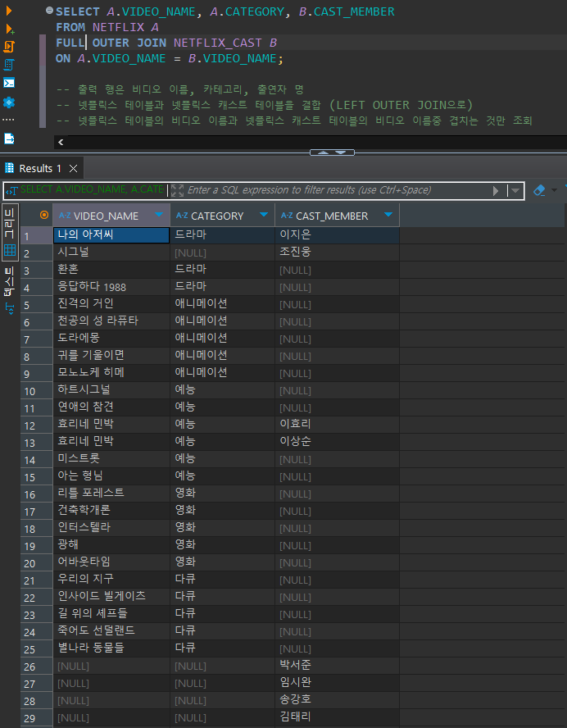This screenshot has width=567, height=728.
Task: Switch to the Results 1 tab
Action: coord(40,168)
